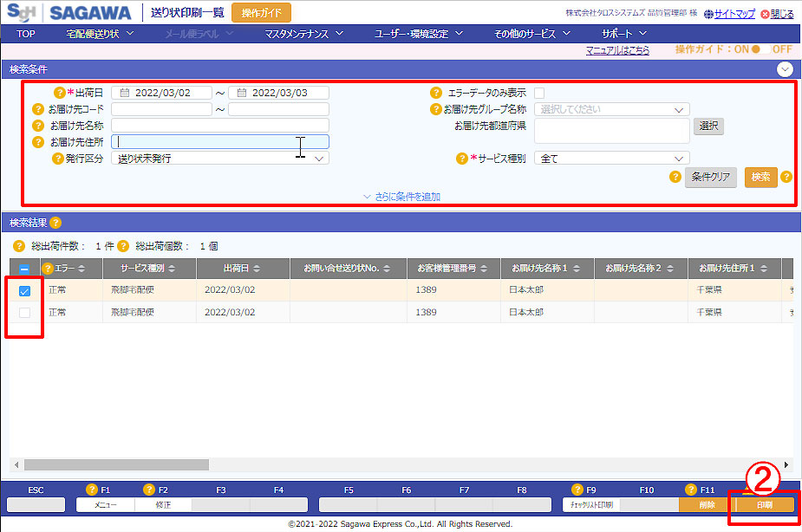Enable the エラーデータのみ表示 checkbox

coord(539,93)
